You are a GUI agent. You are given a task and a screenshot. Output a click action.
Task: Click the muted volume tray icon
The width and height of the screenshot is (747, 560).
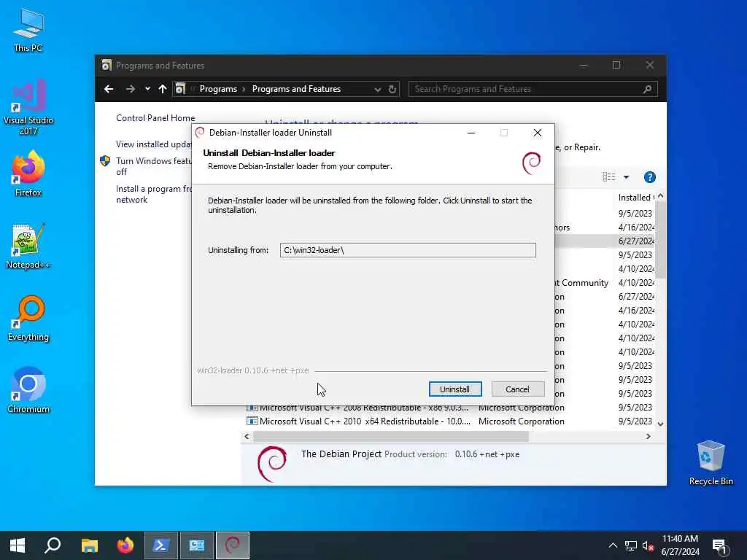coord(648,545)
